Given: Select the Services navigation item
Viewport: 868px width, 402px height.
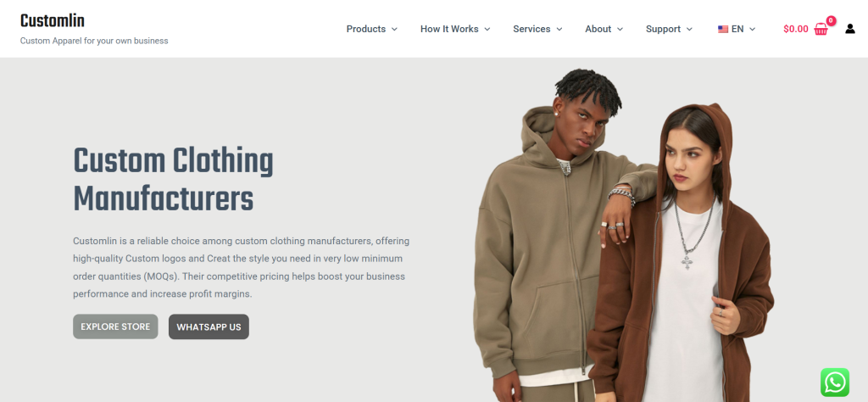Looking at the screenshot, I should click(531, 29).
